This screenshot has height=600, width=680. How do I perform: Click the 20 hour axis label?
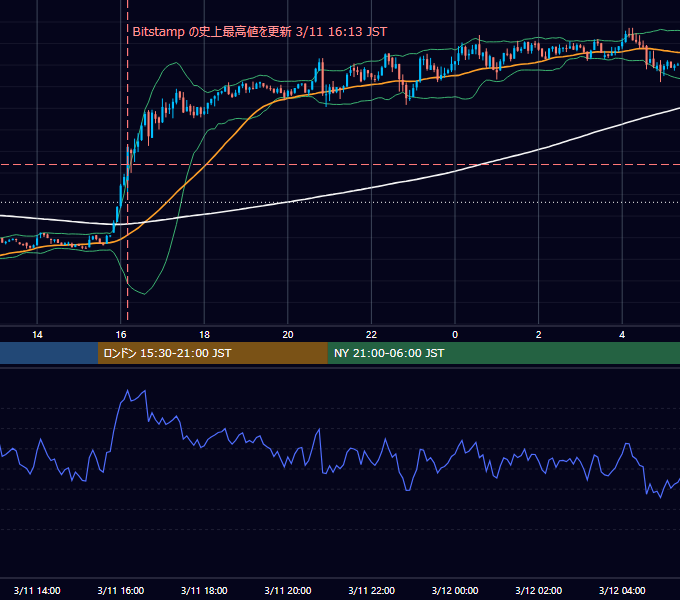(288, 335)
